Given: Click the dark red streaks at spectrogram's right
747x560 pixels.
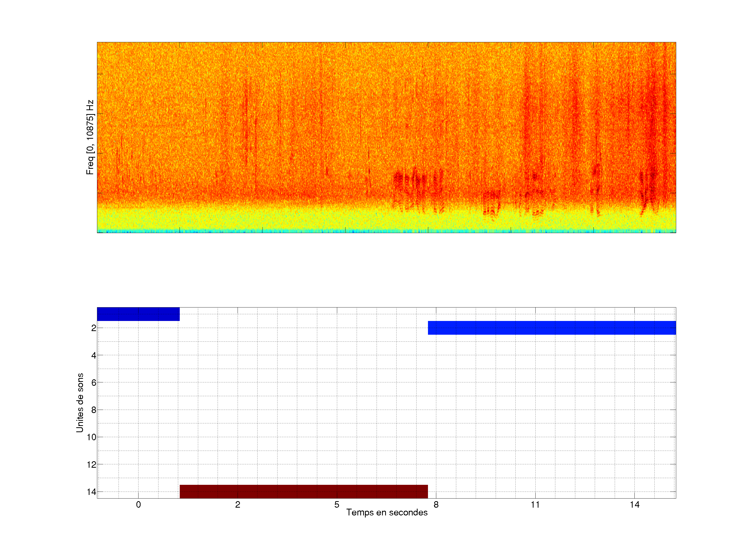Looking at the screenshot, I should point(652,135).
